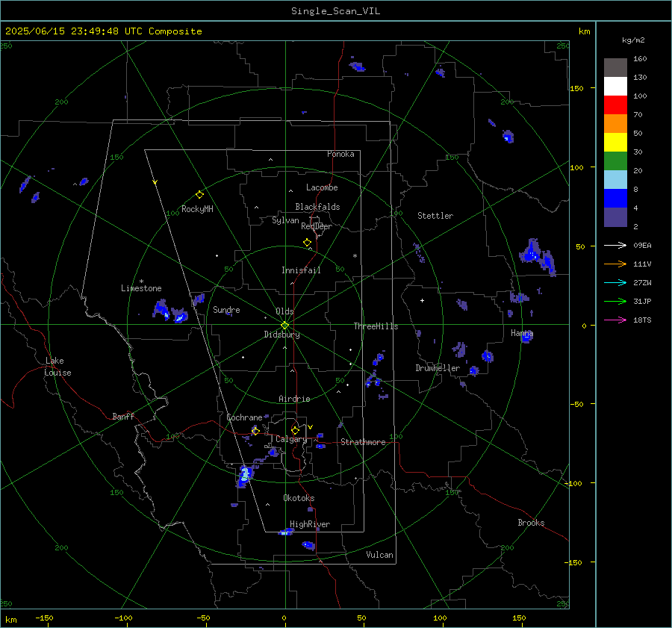
Task: Click the Lake Louise label
Action: 57,367
